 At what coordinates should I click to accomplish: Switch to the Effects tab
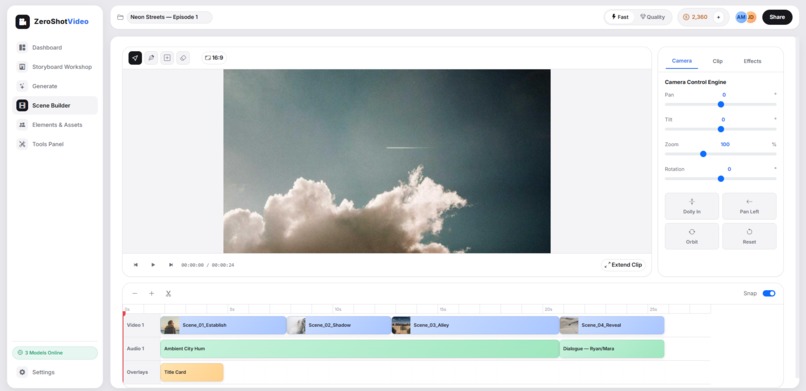pos(752,61)
